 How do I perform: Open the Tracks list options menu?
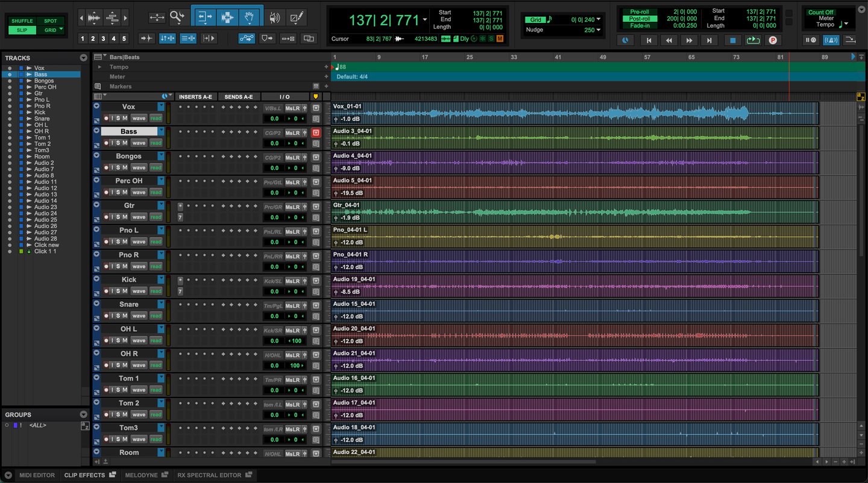(x=83, y=58)
